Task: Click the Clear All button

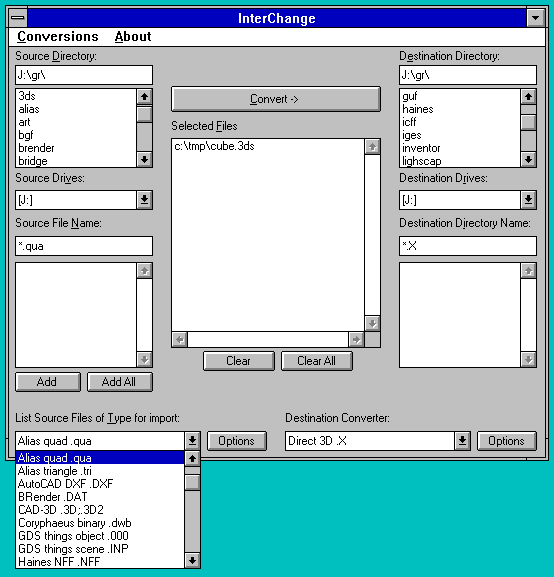Action: [x=317, y=361]
